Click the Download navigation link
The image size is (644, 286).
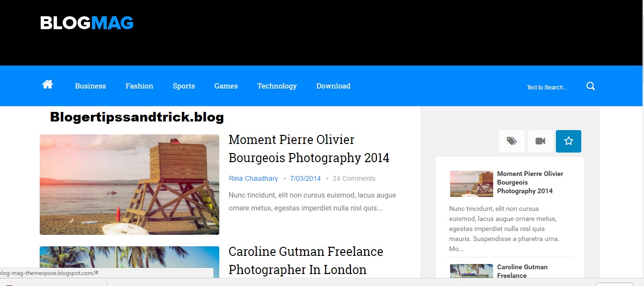click(333, 86)
